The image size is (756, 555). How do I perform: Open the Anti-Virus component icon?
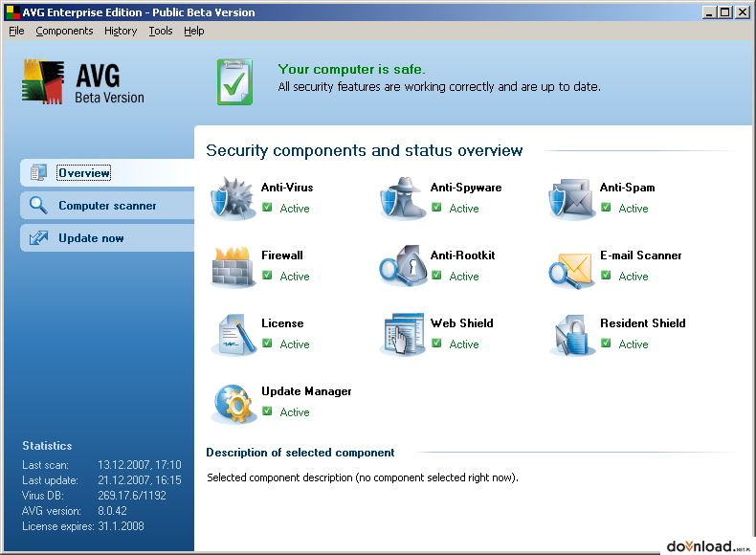(233, 198)
